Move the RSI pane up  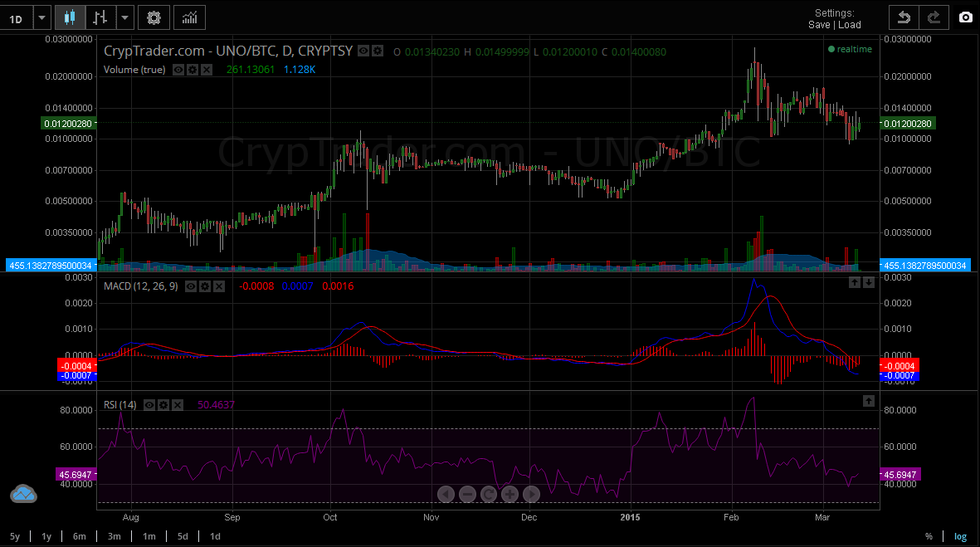tap(869, 401)
